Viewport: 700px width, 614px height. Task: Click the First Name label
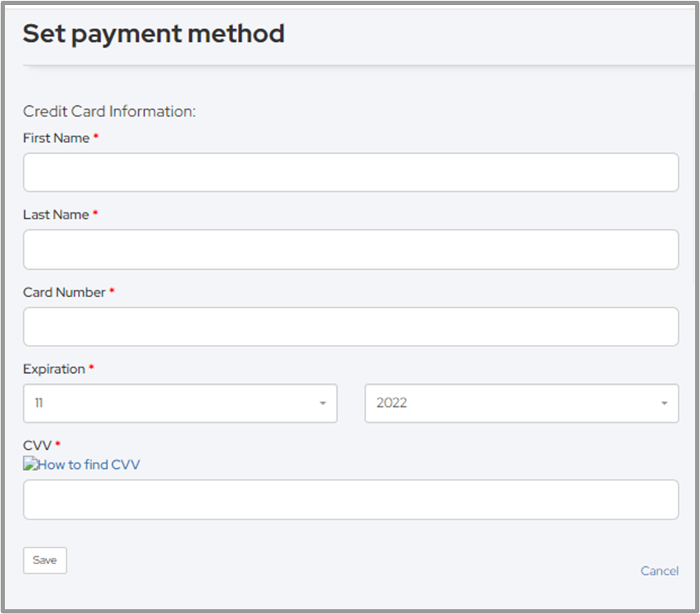tap(56, 138)
